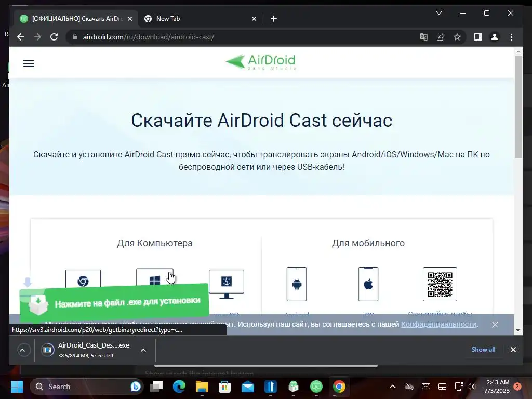Open the Конфиденциальности privacy link
The height and width of the screenshot is (399, 532).
click(x=438, y=324)
